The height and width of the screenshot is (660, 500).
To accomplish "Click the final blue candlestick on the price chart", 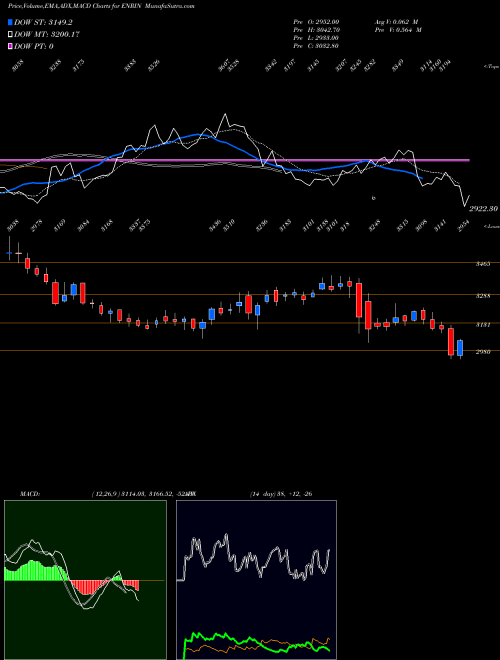I will click(x=460, y=348).
